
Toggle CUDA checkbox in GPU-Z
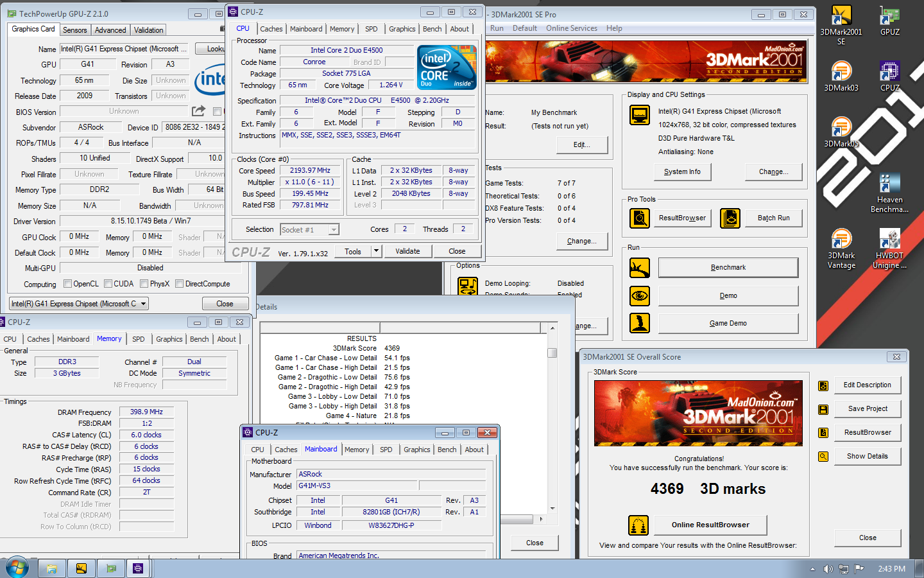tap(108, 284)
